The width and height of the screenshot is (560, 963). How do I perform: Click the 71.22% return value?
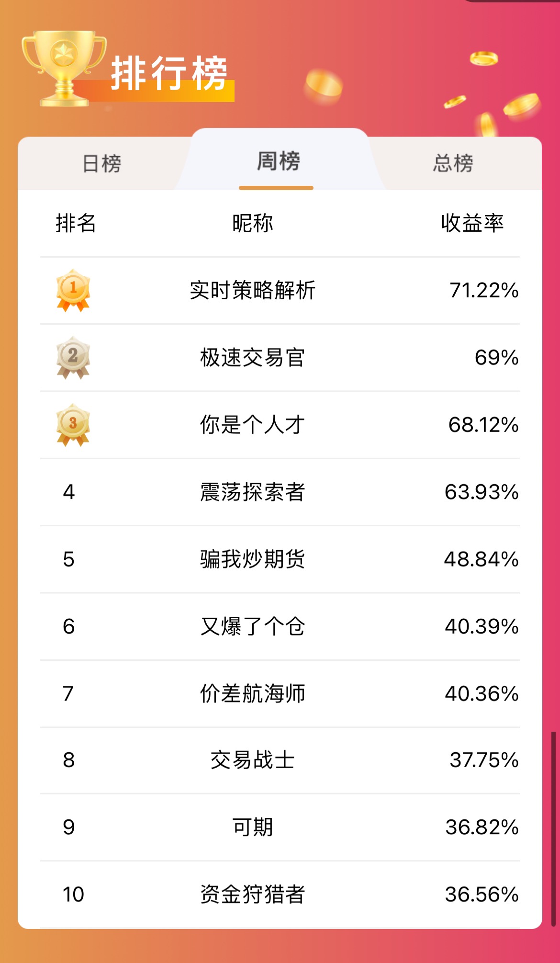coord(484,290)
